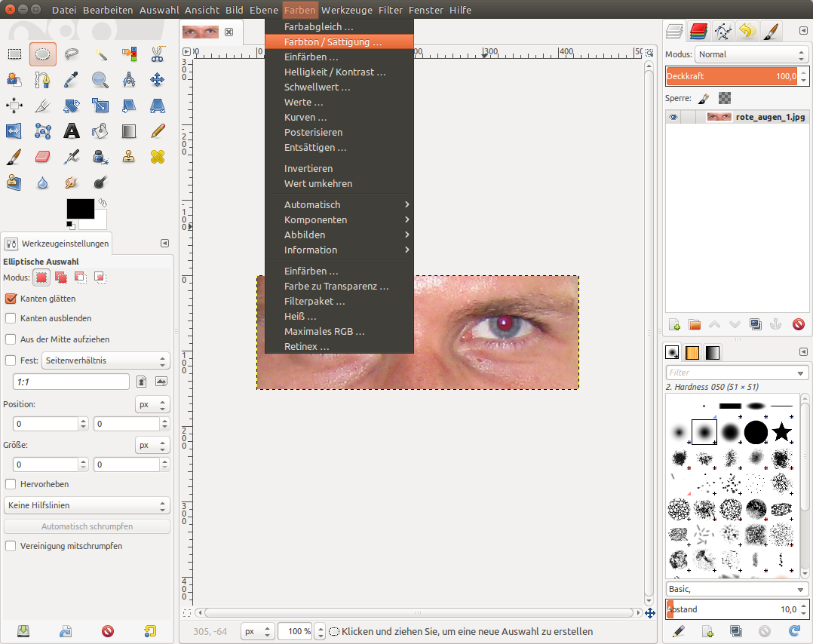Choose Farbton / Sättigung menu entry
The width and height of the screenshot is (813, 644).
point(333,42)
